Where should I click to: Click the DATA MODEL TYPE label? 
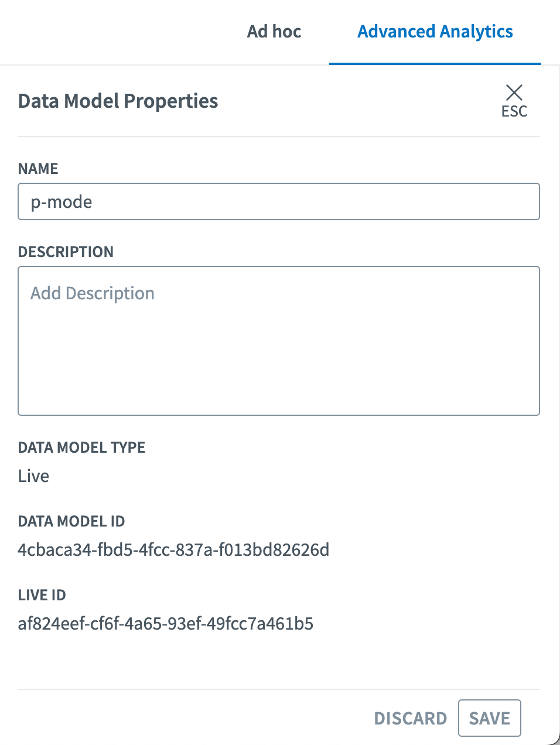81,447
